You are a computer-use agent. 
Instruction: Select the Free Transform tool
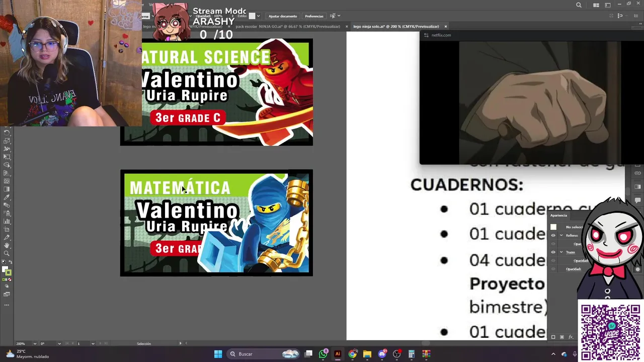7,157
